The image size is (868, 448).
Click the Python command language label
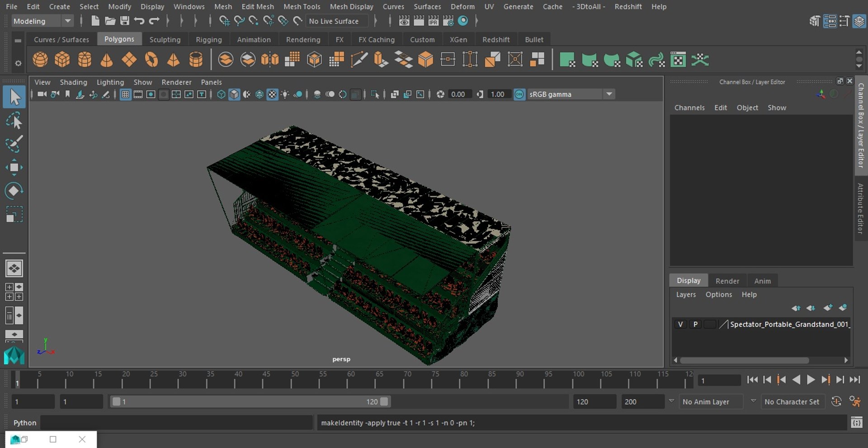(25, 423)
